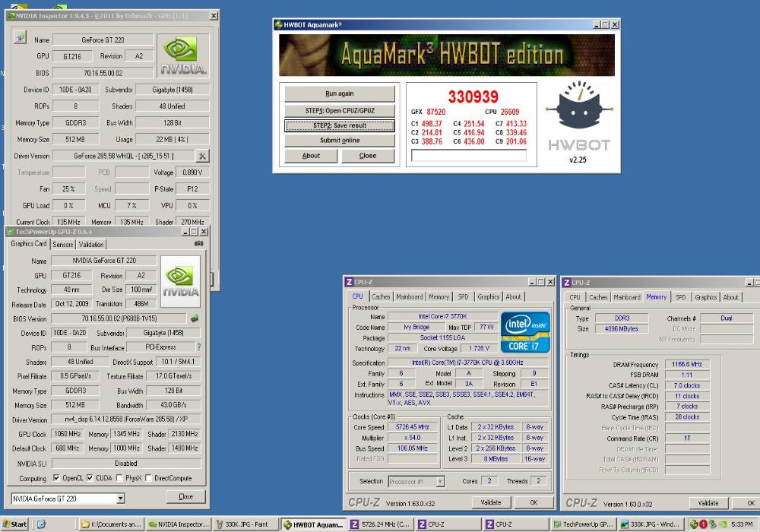Click the HWBOT Aquamark title bar icon
760x532 pixels.
(x=279, y=25)
